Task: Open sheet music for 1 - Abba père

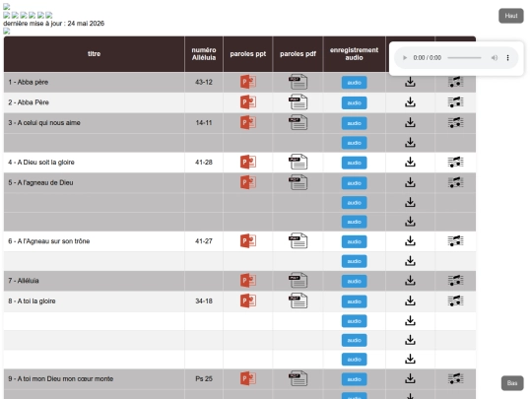Action: (x=456, y=82)
